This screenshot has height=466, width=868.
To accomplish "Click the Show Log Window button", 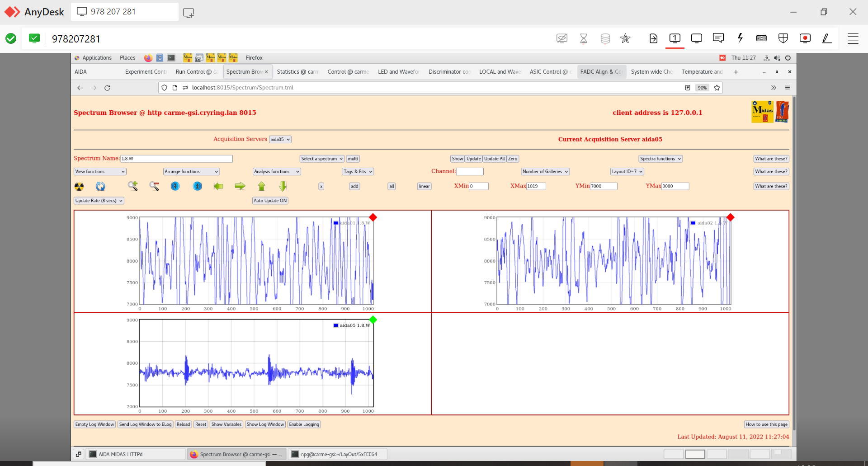I will 265,424.
